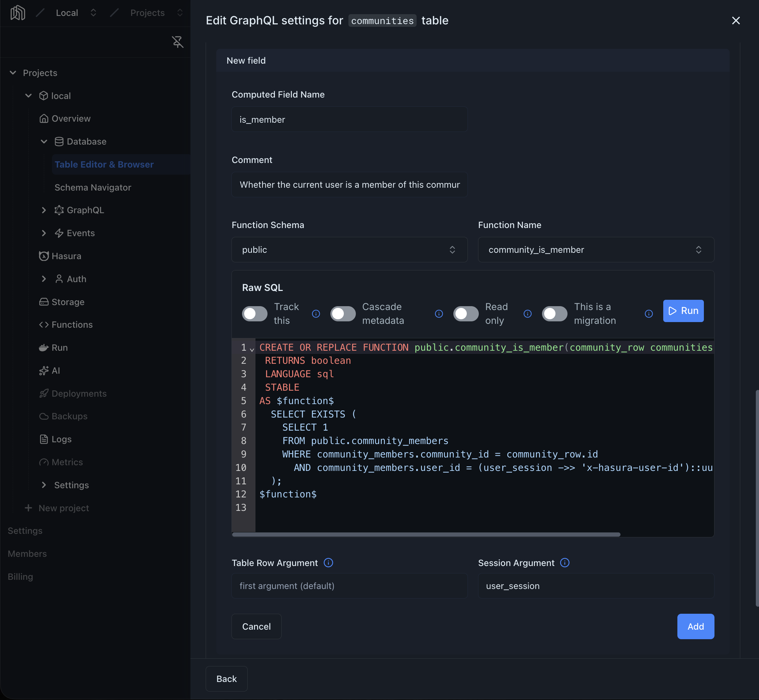Click the Logs document icon

click(44, 439)
